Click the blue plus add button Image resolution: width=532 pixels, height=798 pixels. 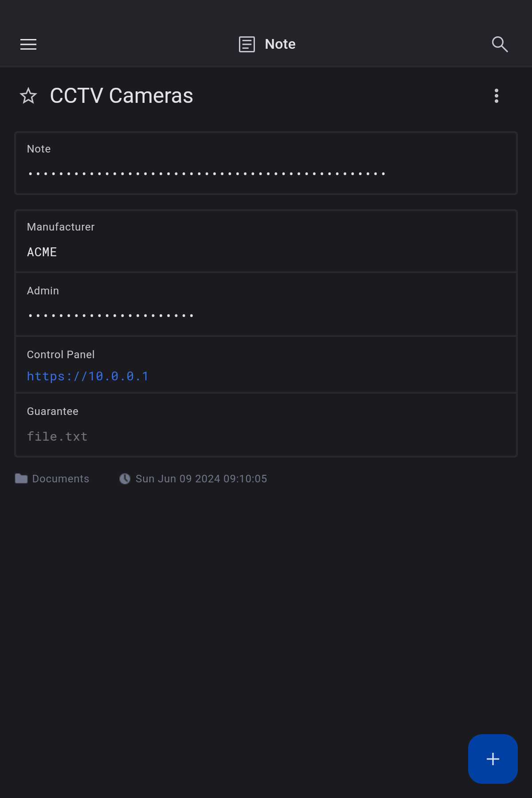(493, 759)
